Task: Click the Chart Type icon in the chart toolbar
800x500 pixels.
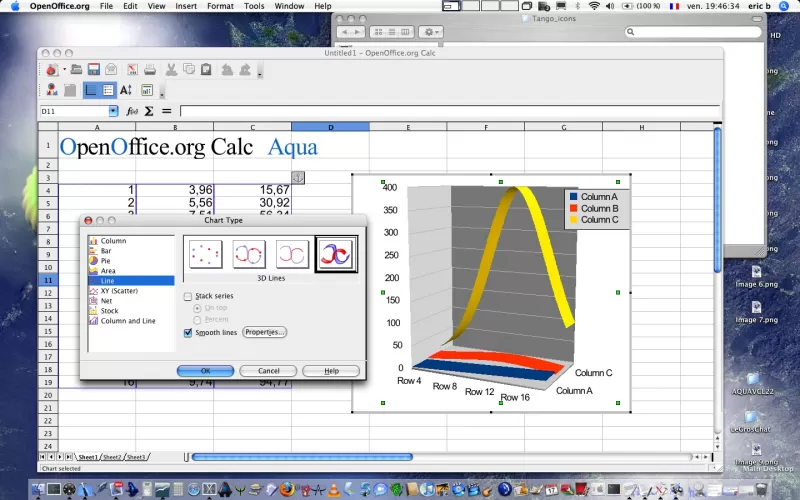Action: click(52, 90)
